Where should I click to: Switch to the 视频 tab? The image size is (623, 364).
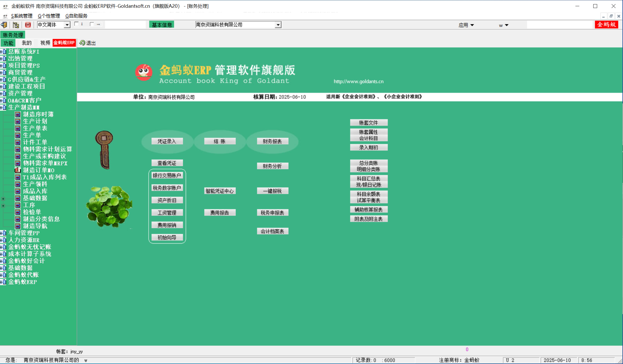(x=45, y=43)
